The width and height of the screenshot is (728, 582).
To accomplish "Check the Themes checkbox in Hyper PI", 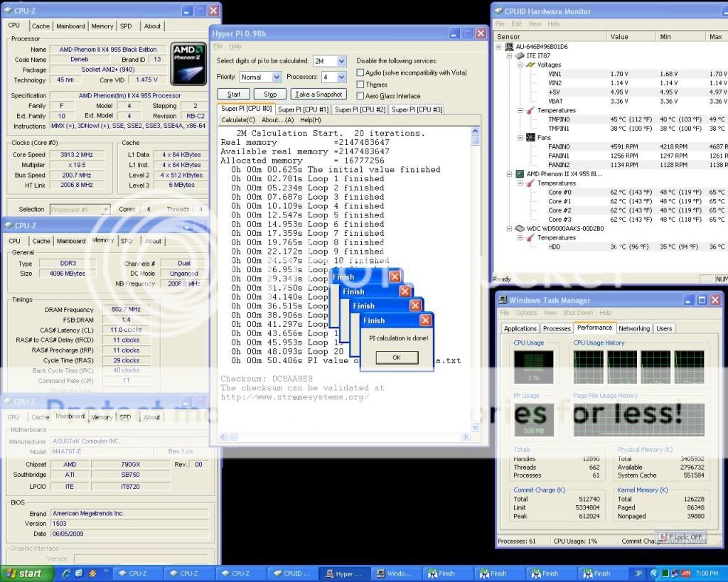I will click(360, 85).
